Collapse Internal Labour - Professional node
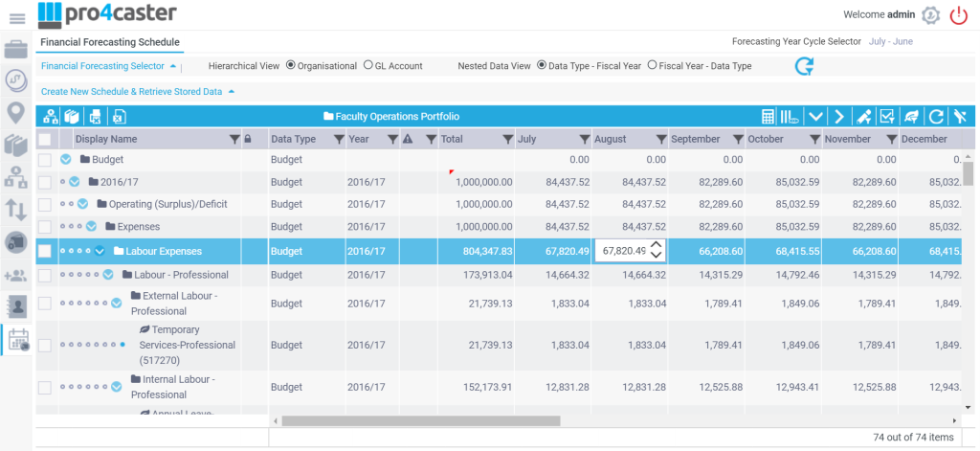 [x=116, y=387]
